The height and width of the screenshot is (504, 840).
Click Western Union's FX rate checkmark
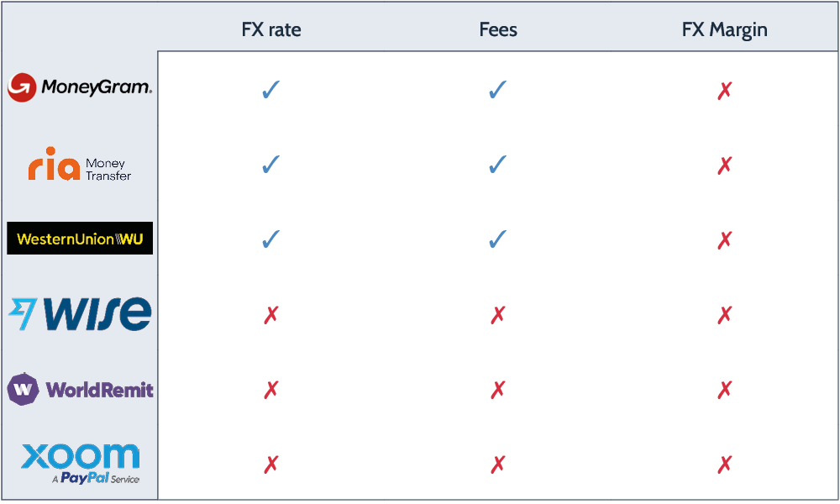[270, 240]
